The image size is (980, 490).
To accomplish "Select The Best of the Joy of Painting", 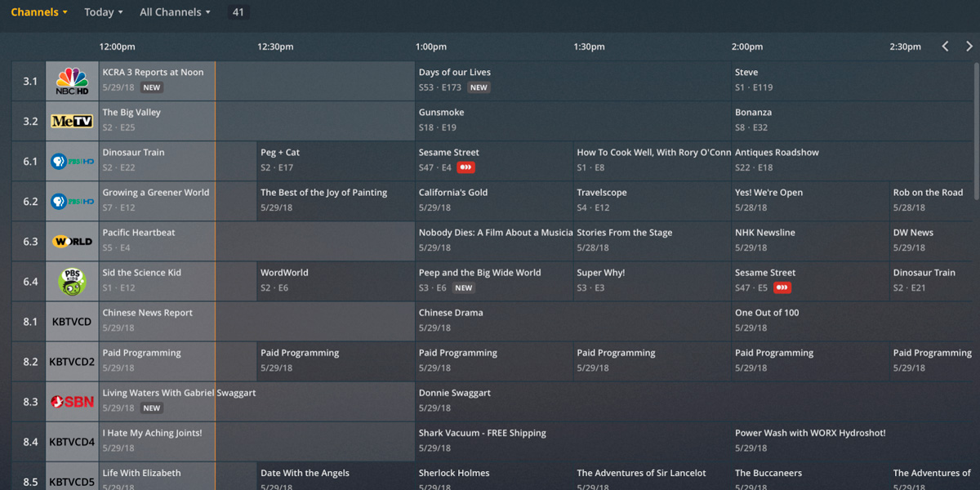I will tap(336, 201).
